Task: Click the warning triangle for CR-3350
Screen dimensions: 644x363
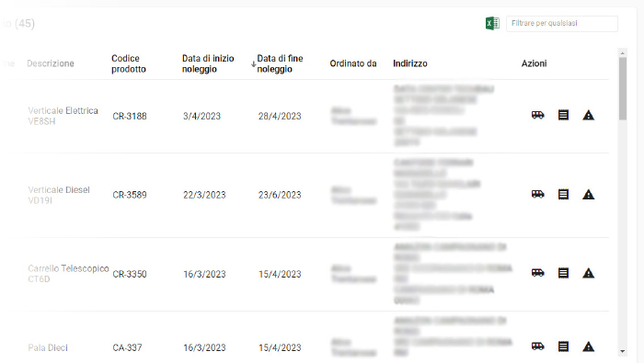Action: coord(589,273)
